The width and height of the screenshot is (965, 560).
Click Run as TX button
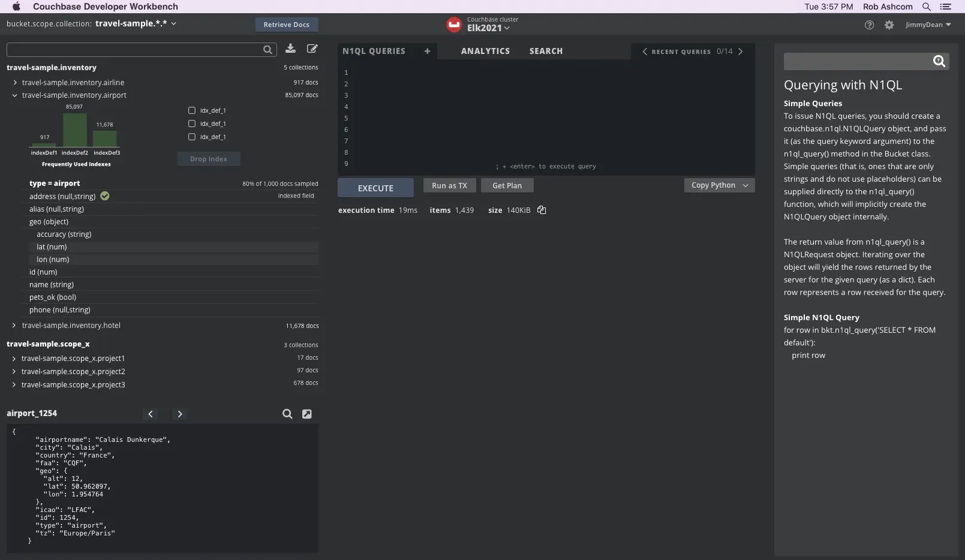pyautogui.click(x=449, y=185)
